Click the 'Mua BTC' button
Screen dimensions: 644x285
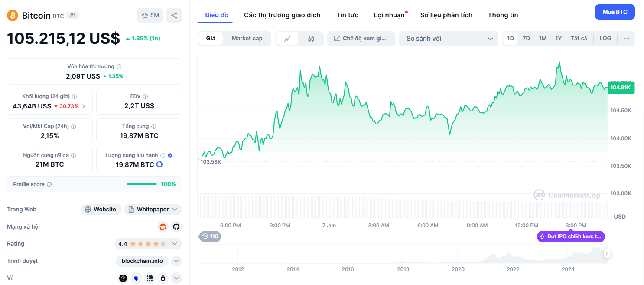click(x=615, y=12)
